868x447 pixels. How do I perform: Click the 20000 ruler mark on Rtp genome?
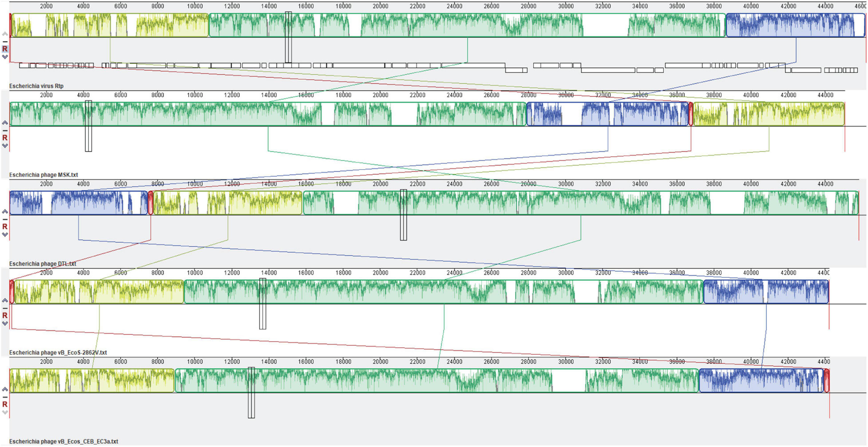point(380,6)
